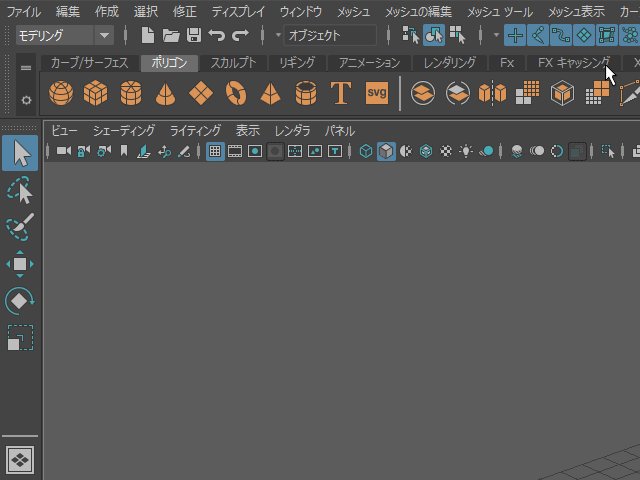The height and width of the screenshot is (480, 640).
Task: Click the Combine meshes shelf icon
Action: coord(422,93)
